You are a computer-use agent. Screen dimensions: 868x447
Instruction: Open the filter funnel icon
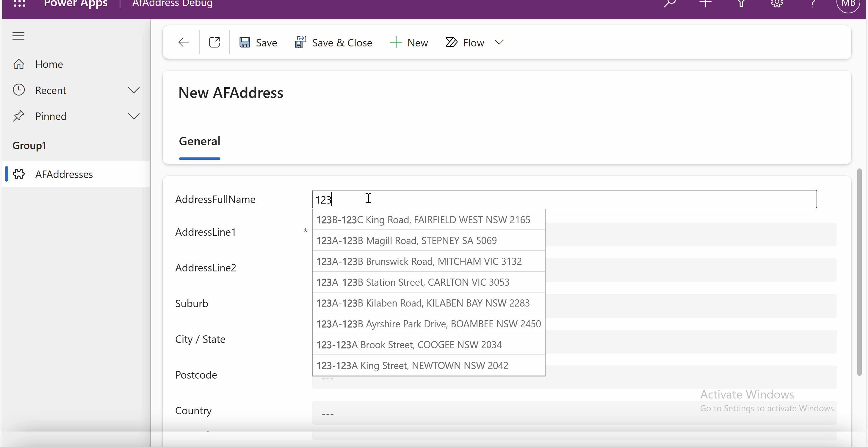(741, 3)
